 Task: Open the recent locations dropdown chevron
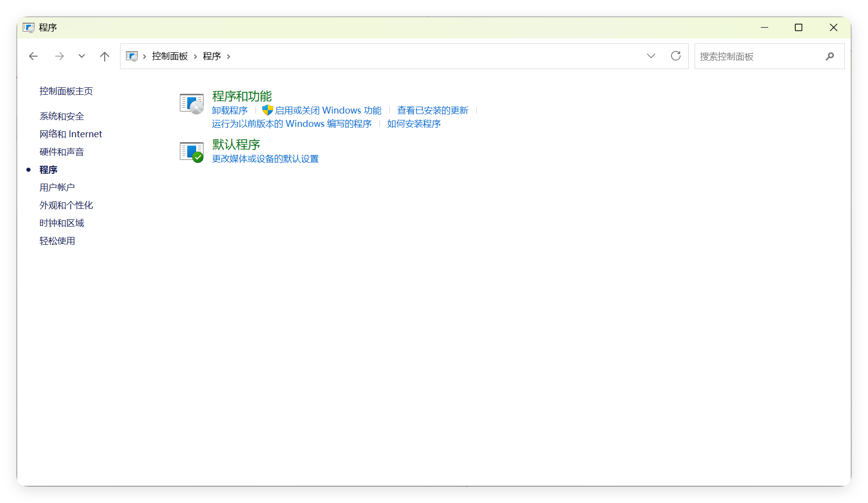(x=82, y=56)
